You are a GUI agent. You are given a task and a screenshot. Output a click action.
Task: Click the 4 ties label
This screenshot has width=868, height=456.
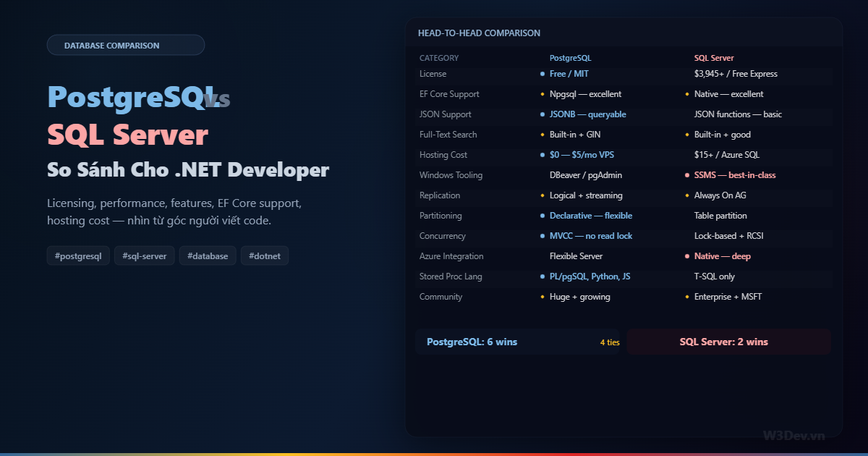coord(610,342)
